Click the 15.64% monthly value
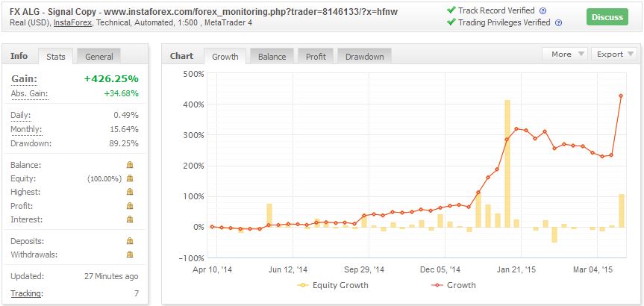Image resolution: width=644 pixels, height=306 pixels. [125, 129]
